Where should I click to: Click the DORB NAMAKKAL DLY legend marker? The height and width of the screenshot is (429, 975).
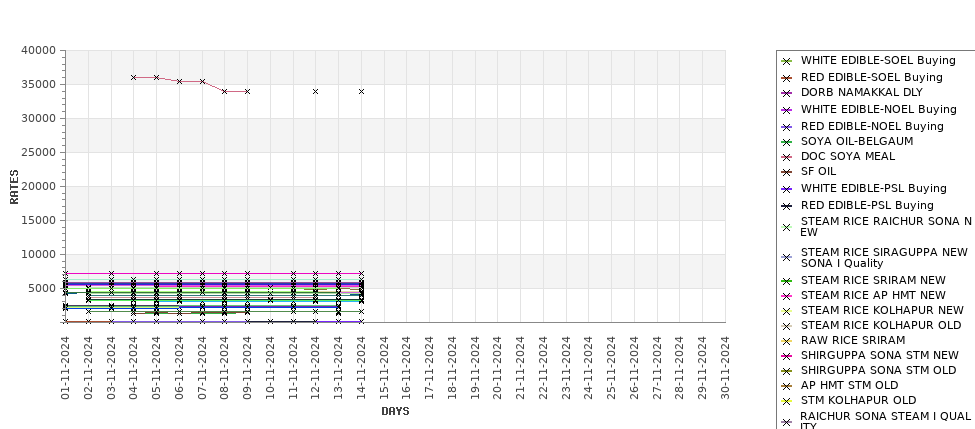click(x=786, y=93)
